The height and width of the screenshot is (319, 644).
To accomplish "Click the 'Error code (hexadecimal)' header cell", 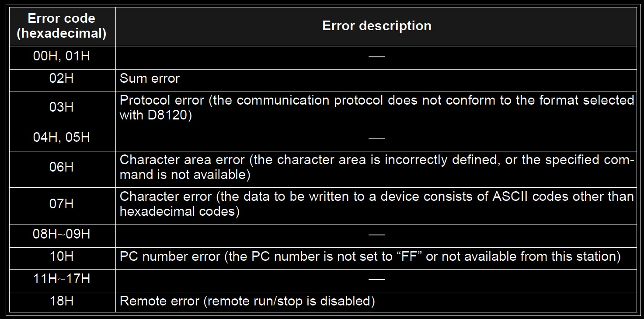I will 62,26.
